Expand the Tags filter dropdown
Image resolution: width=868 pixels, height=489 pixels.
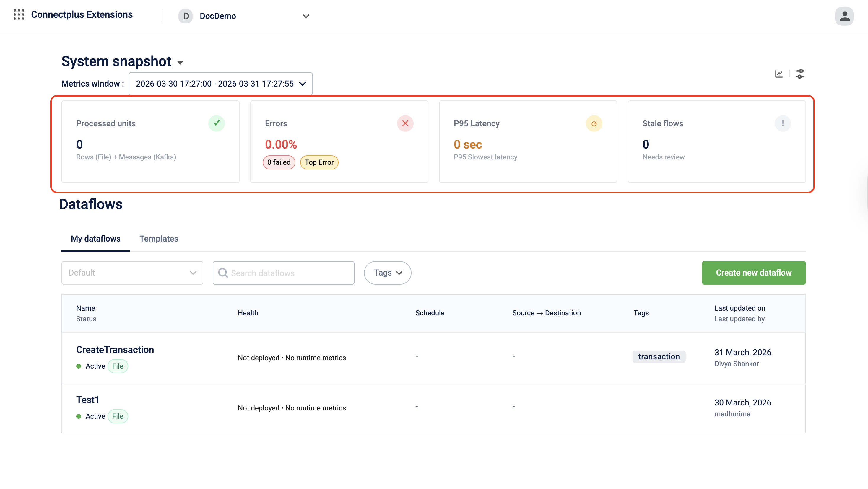tap(388, 273)
